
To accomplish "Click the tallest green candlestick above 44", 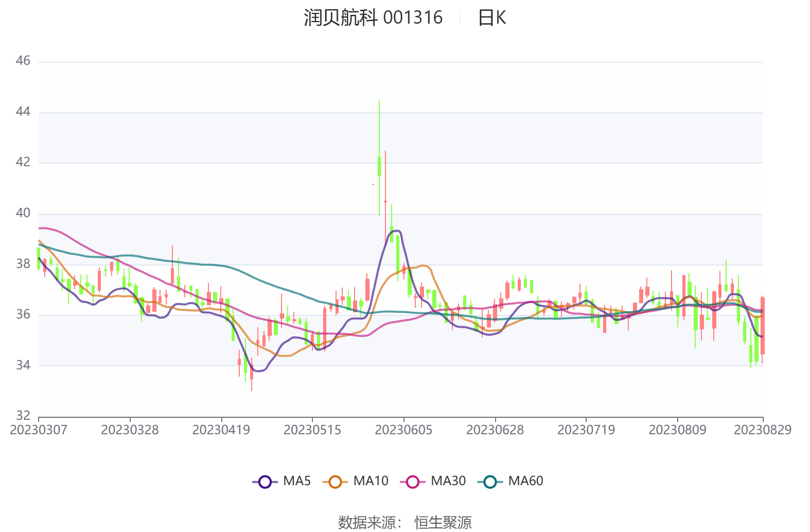I will [379, 166].
